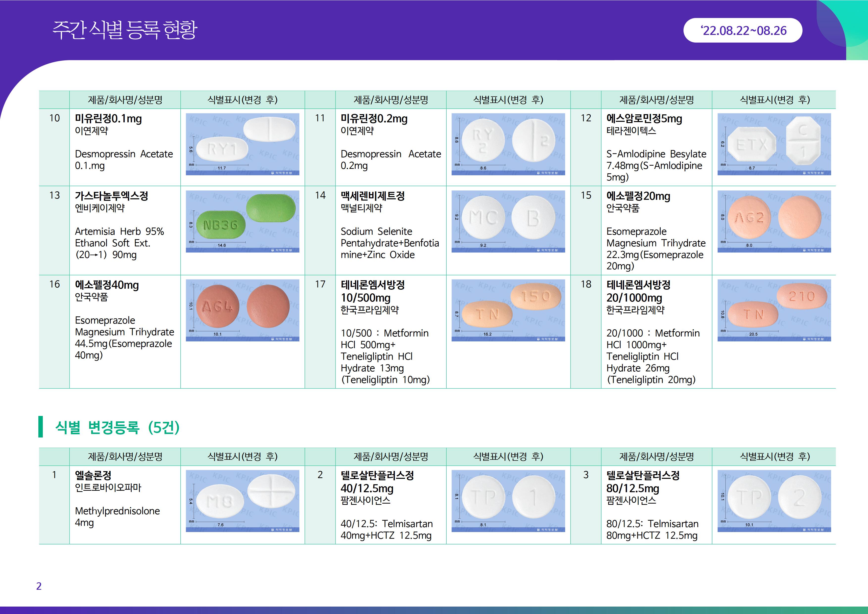This screenshot has height=614, width=868.
Task: Click the 주간 식별 등록 현황 title
Action: tap(125, 30)
